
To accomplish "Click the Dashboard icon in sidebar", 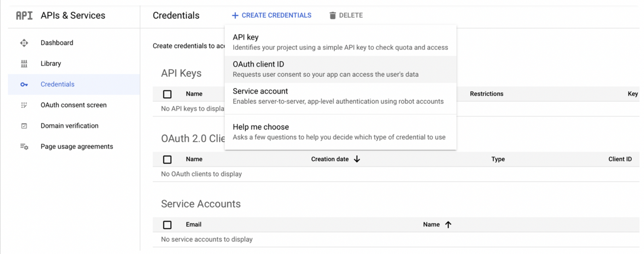I will pos(24,43).
